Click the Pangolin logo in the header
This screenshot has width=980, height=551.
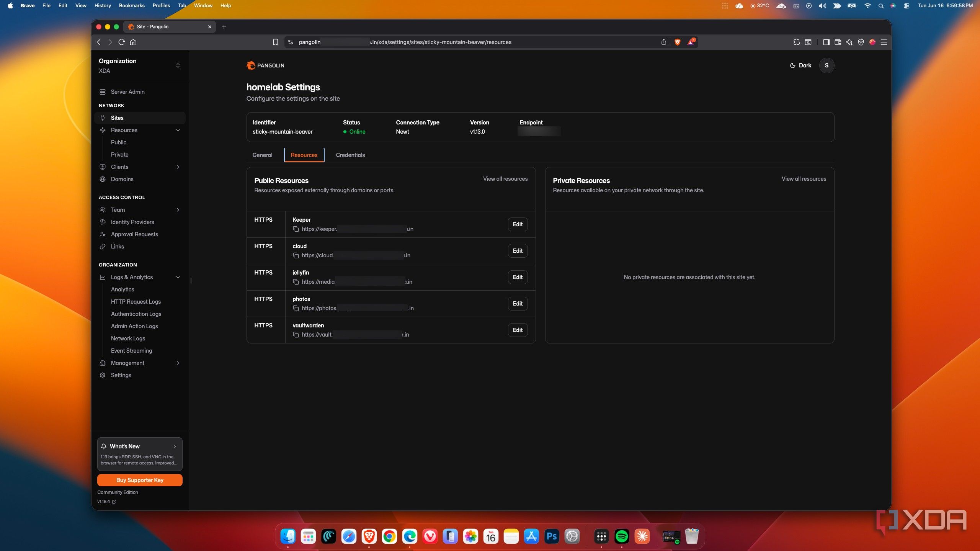tap(265, 65)
